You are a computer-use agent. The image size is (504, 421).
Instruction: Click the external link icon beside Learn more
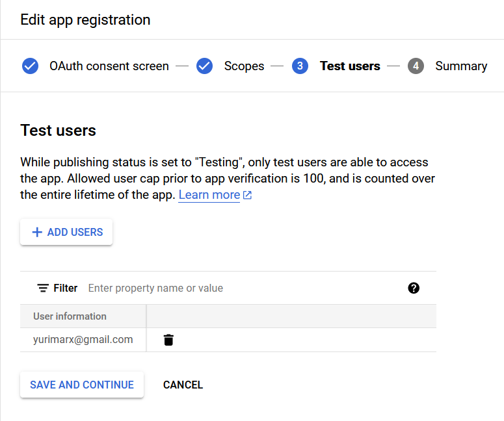point(247,195)
